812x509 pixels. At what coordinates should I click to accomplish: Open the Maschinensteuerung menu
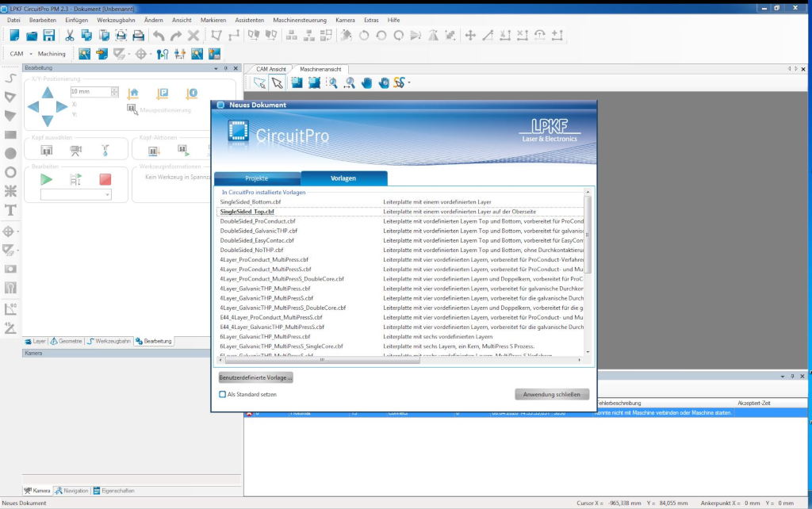point(299,20)
